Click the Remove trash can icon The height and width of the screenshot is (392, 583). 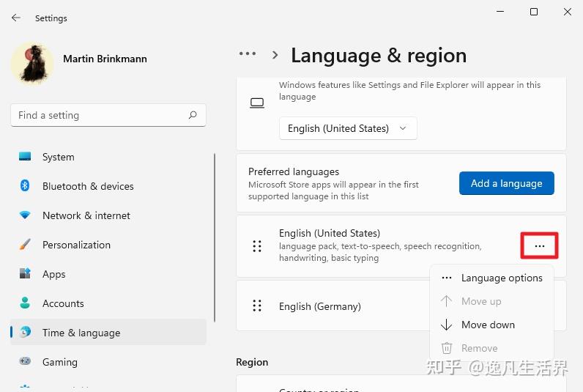pyautogui.click(x=447, y=348)
